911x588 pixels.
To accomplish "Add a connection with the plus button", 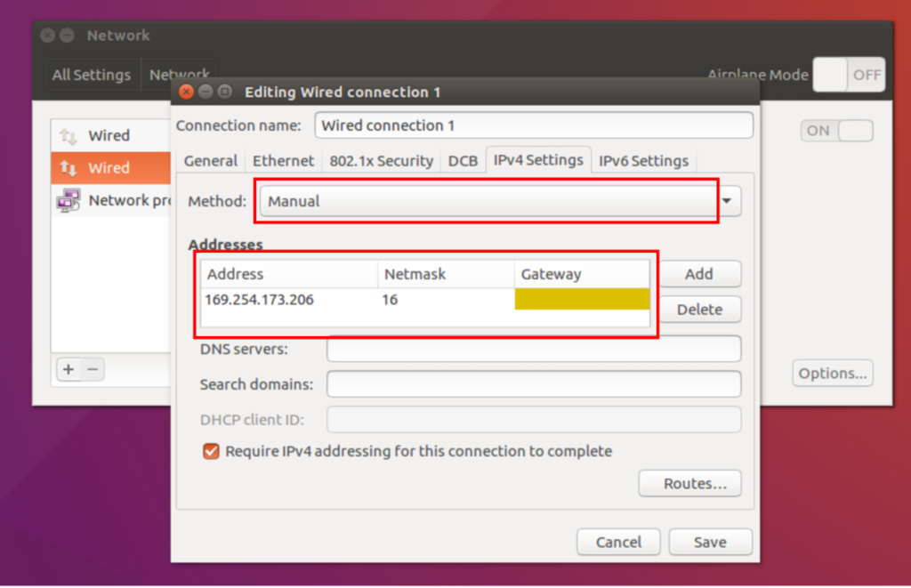I will click(69, 369).
